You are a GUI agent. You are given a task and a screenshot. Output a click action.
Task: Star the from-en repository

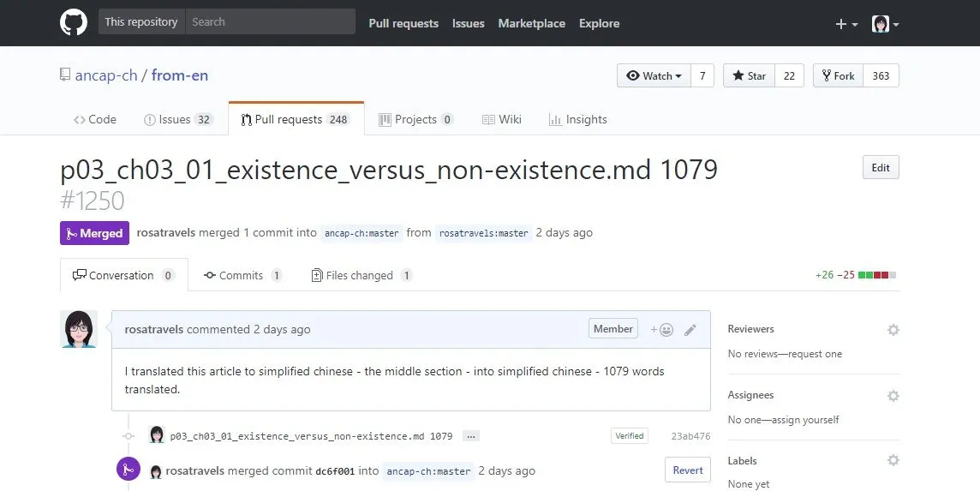coord(749,76)
